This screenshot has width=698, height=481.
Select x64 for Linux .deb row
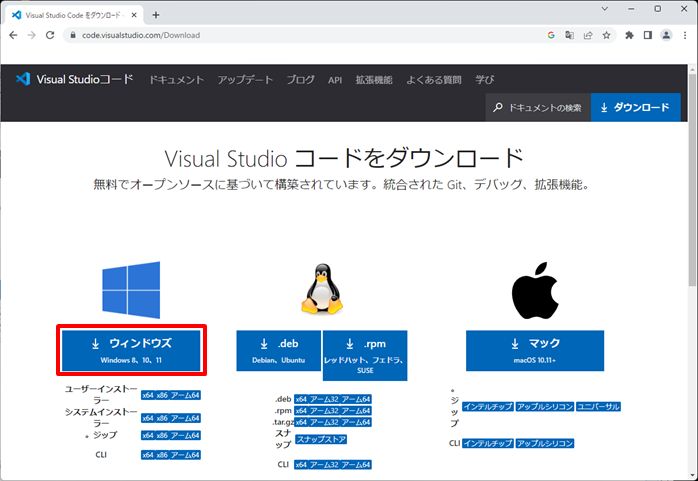301,399
